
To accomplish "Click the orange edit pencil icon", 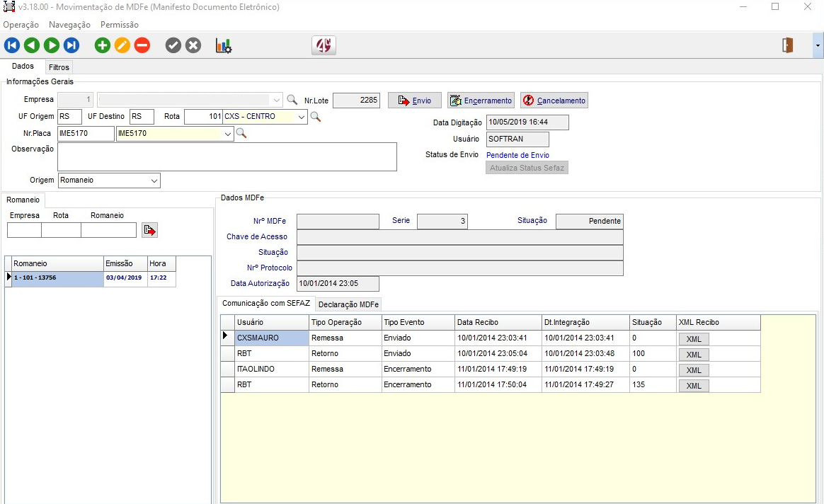I will 122,46.
